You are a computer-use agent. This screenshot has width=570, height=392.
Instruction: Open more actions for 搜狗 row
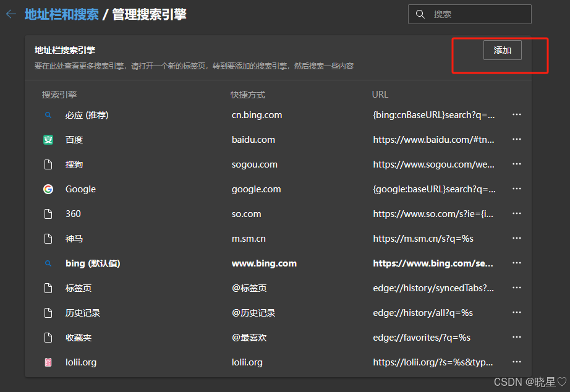pos(517,164)
